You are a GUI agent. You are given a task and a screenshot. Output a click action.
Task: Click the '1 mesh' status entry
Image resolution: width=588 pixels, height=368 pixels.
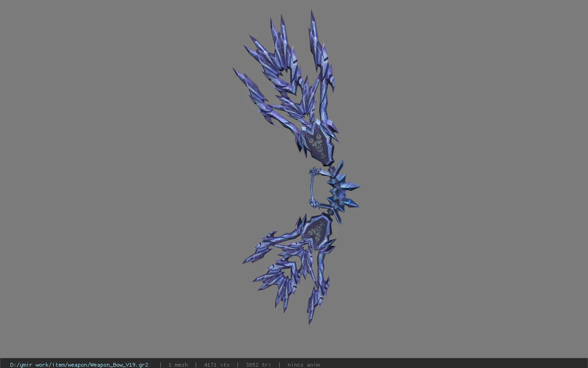click(178, 365)
